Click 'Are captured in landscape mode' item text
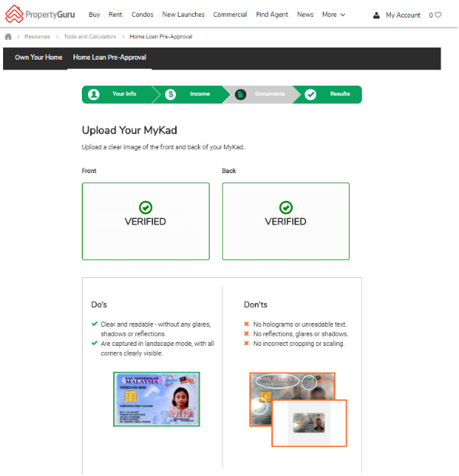 [158, 348]
